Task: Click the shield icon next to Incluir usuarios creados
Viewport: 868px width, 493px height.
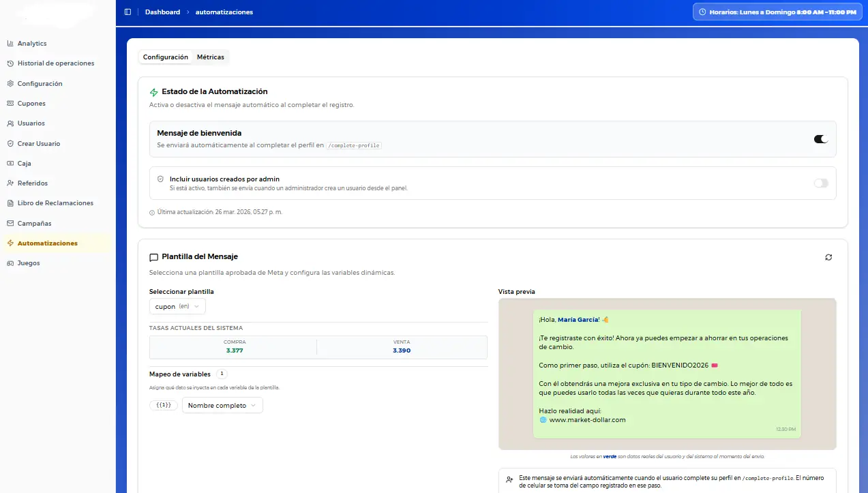Action: pyautogui.click(x=161, y=179)
